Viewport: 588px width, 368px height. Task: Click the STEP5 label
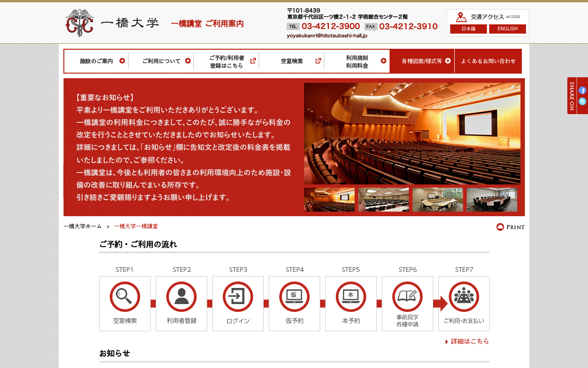point(351,270)
